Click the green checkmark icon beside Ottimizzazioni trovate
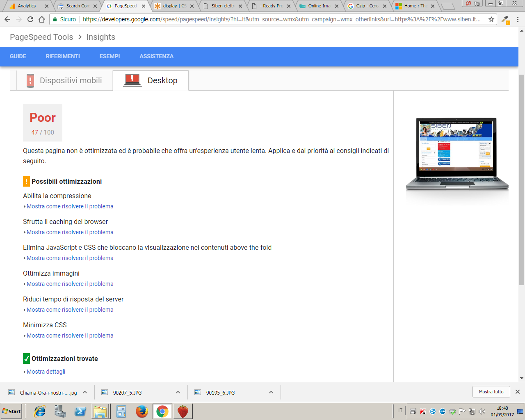This screenshot has width=525, height=420. (x=26, y=358)
